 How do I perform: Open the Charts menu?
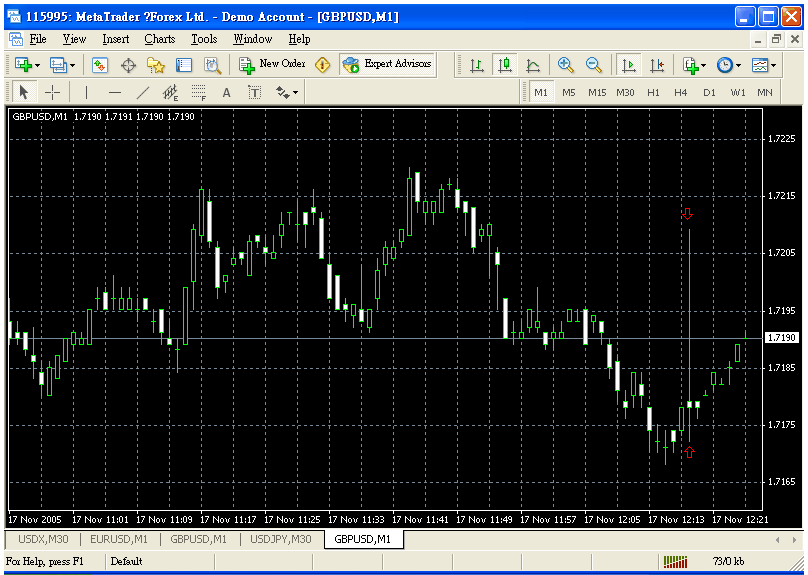point(160,39)
